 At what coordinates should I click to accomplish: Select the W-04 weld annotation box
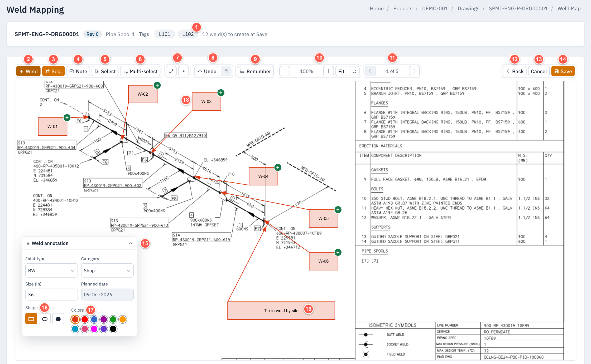263,176
